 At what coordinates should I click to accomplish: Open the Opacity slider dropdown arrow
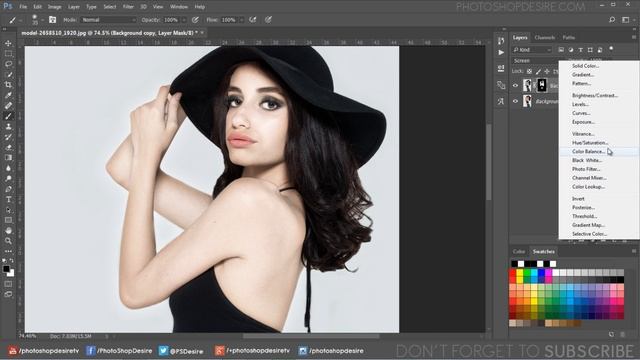coord(184,20)
